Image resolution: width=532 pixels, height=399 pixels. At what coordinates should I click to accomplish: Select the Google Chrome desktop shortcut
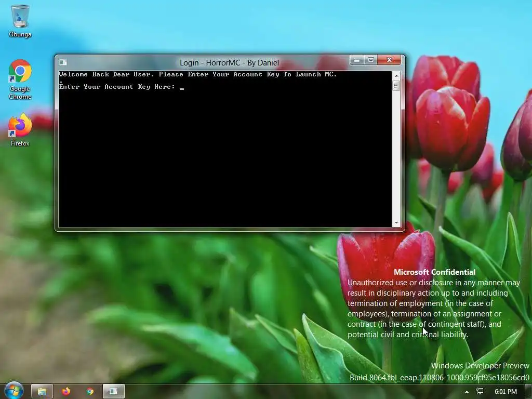[x=20, y=79]
